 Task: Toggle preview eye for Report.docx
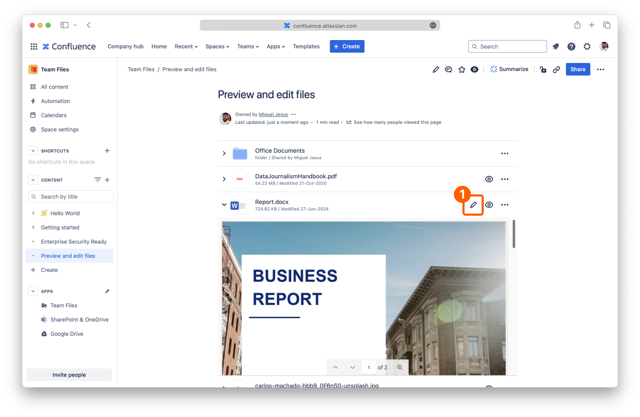pos(489,205)
